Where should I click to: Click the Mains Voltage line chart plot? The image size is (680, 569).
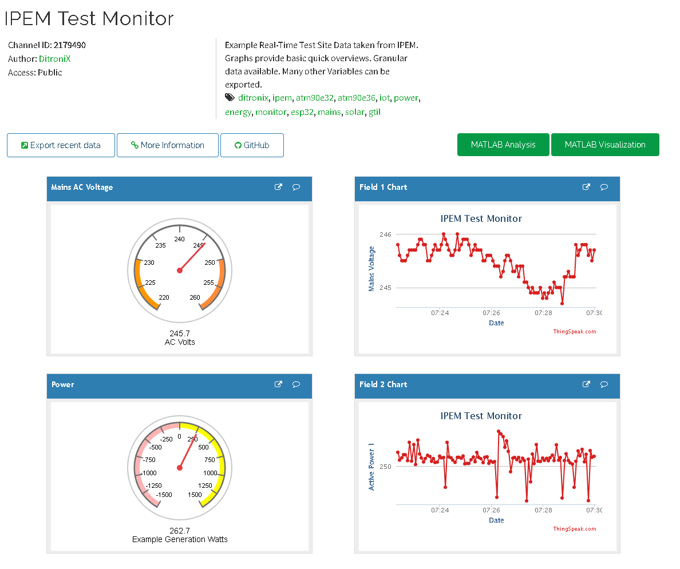496,269
